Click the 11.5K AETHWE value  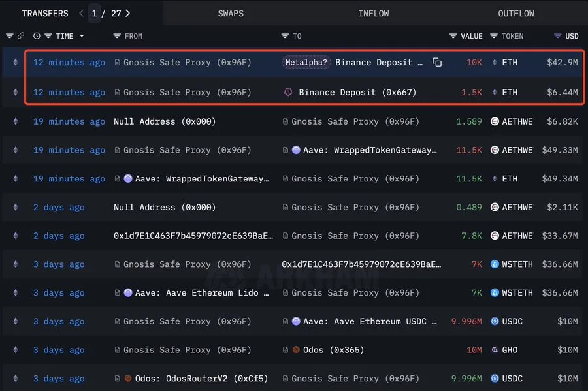point(468,150)
